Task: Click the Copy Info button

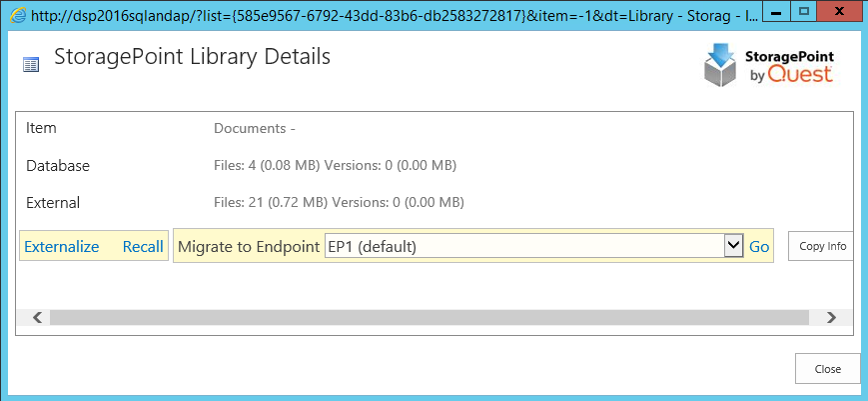Action: pos(822,246)
